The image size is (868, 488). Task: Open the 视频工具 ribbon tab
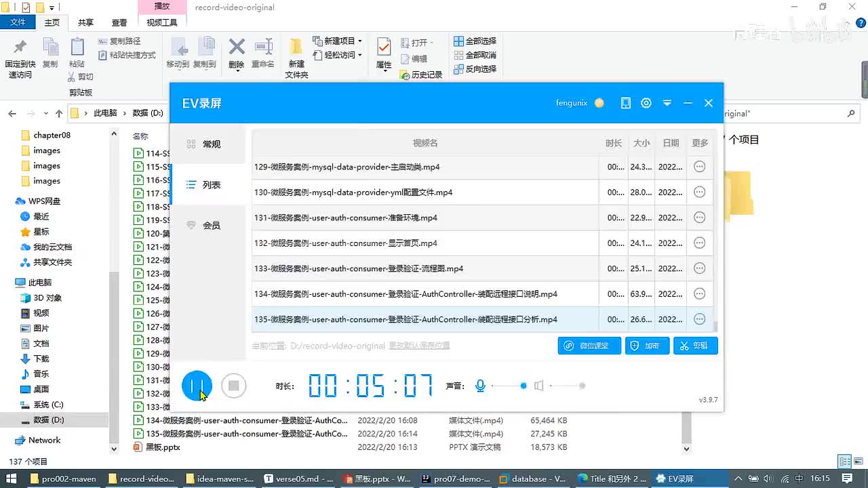click(162, 22)
